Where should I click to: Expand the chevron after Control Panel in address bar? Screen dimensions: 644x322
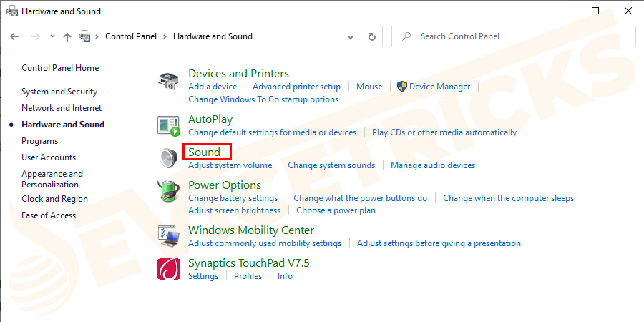[x=165, y=36]
